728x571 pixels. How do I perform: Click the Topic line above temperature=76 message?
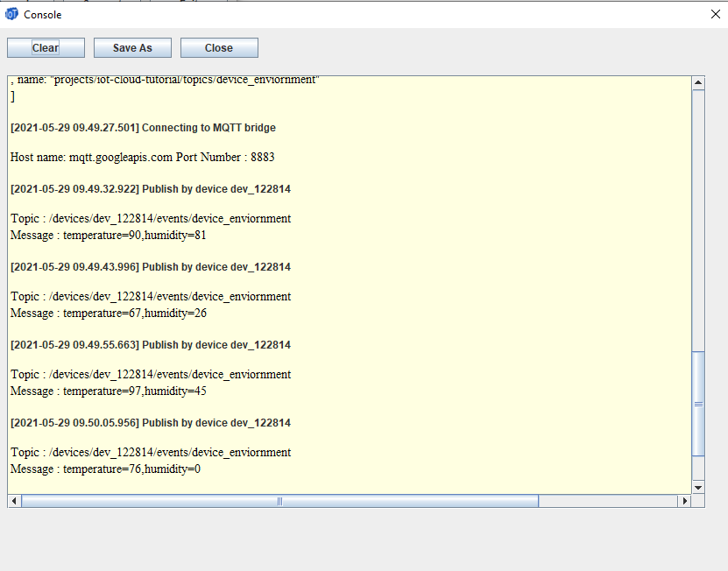(x=151, y=453)
